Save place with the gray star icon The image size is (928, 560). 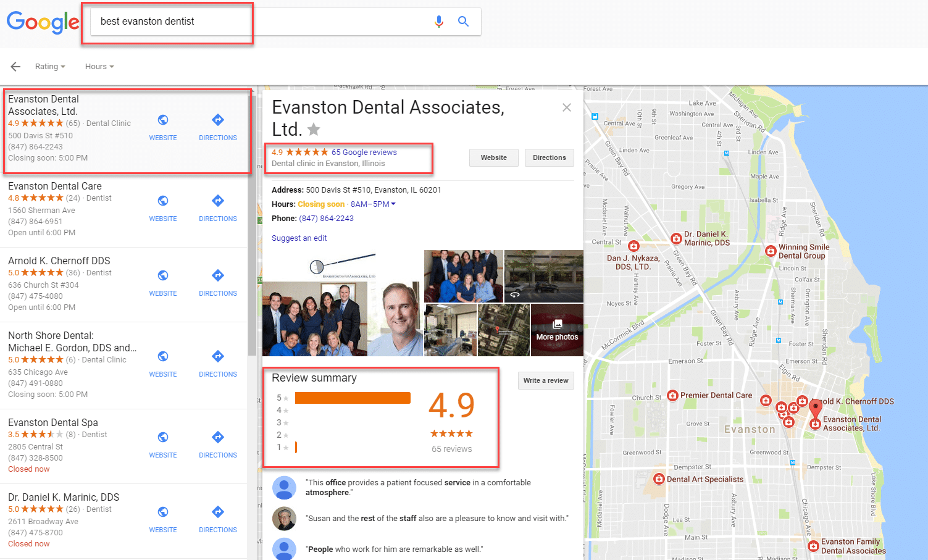(314, 129)
